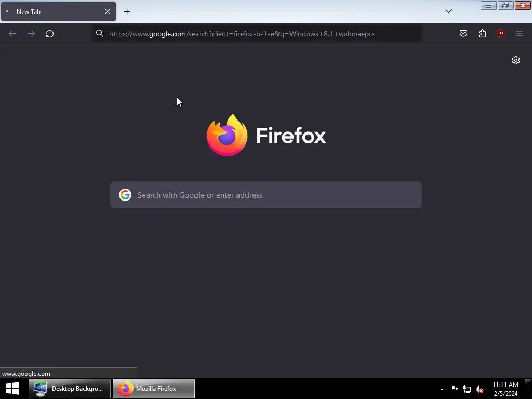The image size is (532, 399).
Task: Open network status tray icon
Action: point(467,389)
